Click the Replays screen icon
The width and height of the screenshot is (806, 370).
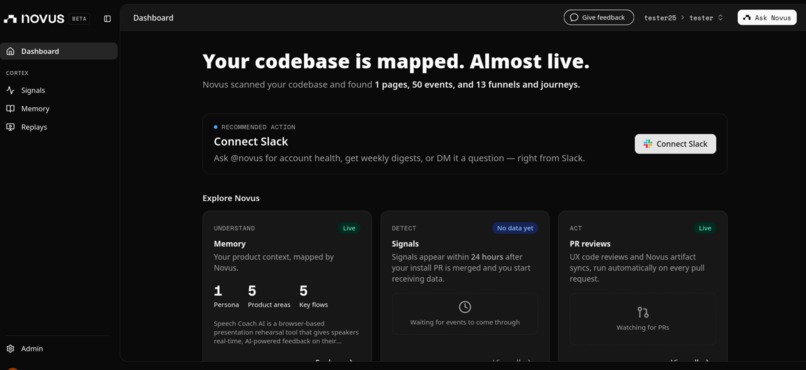[x=10, y=127]
